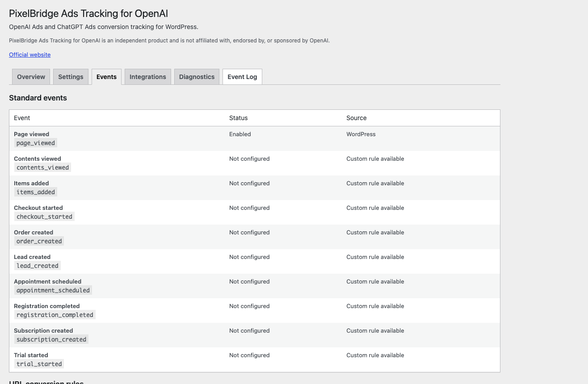Open the Overview tab
Viewport: 588px width, 384px height.
31,77
